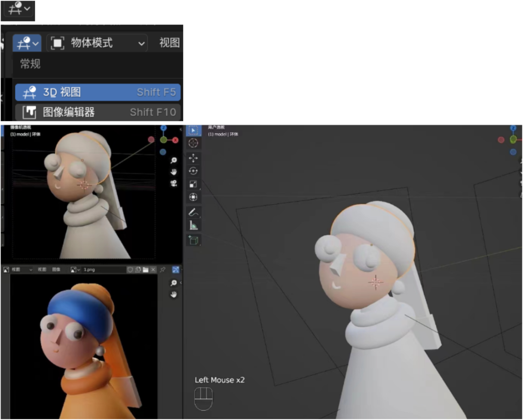Activate the combined Transform tool
The width and height of the screenshot is (523, 420).
click(x=193, y=197)
